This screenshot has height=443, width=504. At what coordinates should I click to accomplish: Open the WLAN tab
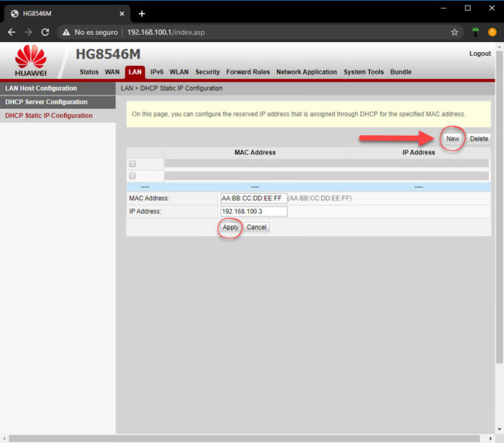coord(179,71)
